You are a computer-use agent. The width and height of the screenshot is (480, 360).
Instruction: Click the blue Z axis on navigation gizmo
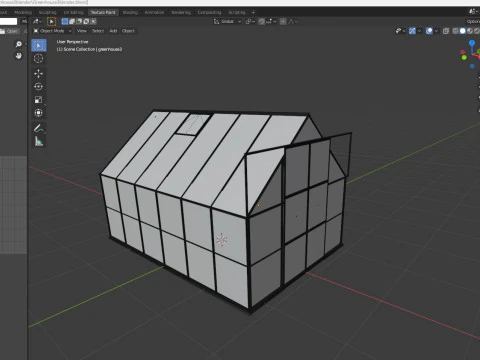[x=472, y=43]
